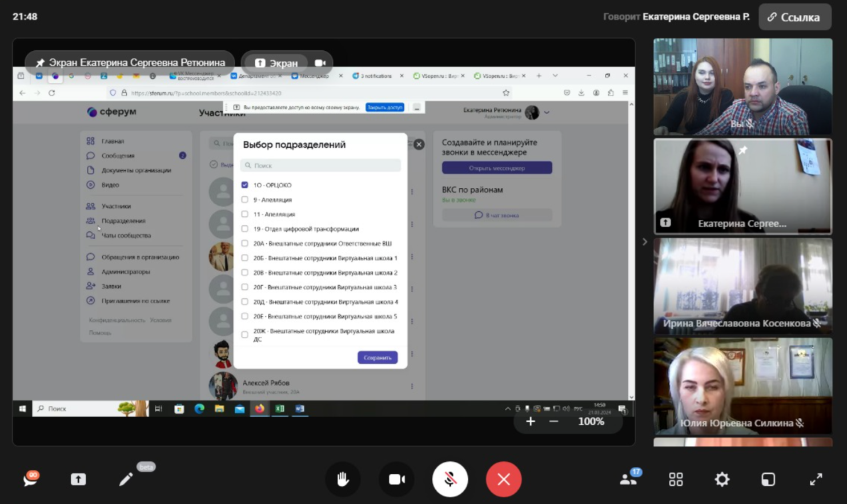
Task: Open Подразделения in the sidebar menu
Action: pos(123,221)
